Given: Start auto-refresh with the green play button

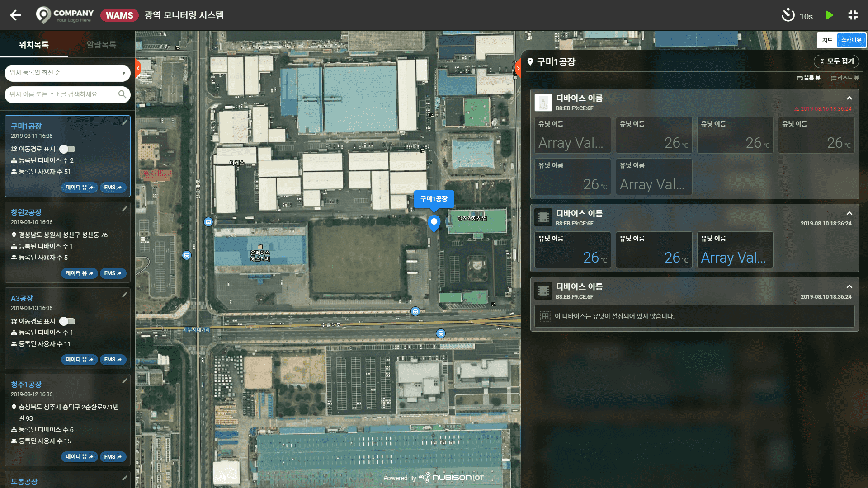Looking at the screenshot, I should [x=829, y=15].
